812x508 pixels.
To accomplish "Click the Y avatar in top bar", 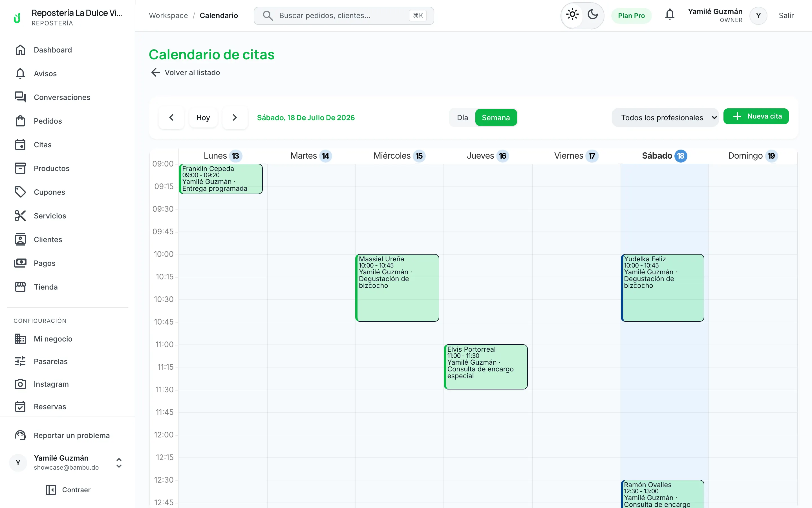I will (758, 16).
